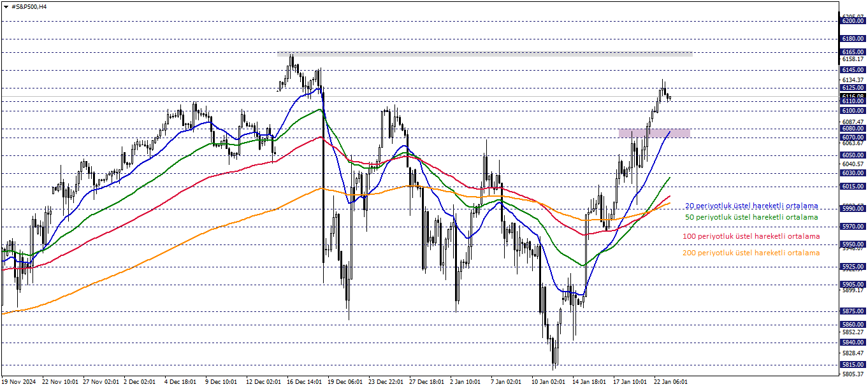Select the 6165.00 price level label
This screenshot has width=868, height=389.
[x=853, y=52]
